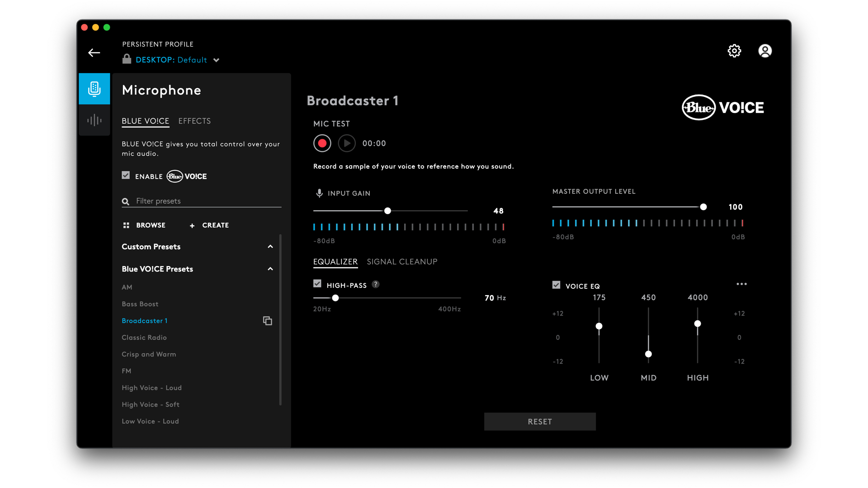Click the RESET button
The height and width of the screenshot is (488, 868).
(x=539, y=422)
